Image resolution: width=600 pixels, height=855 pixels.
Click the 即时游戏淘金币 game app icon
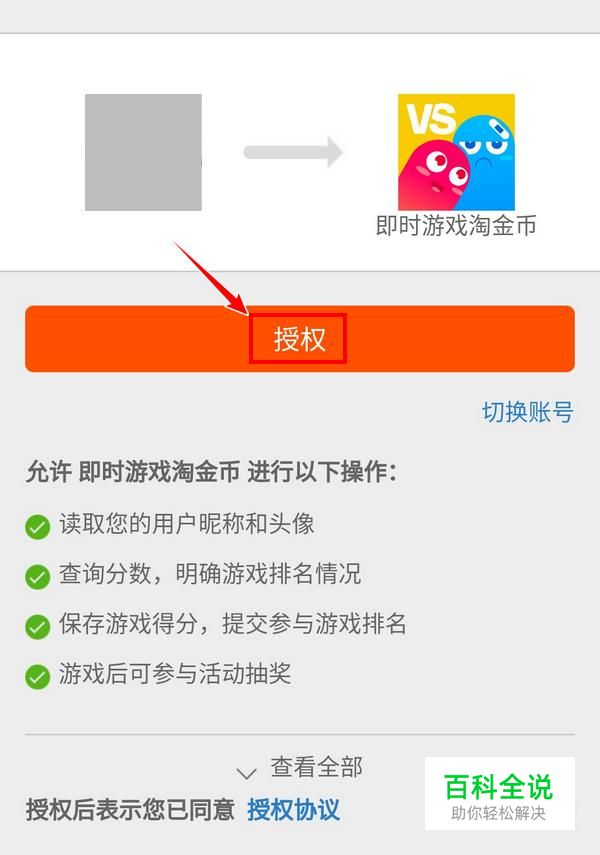456,152
